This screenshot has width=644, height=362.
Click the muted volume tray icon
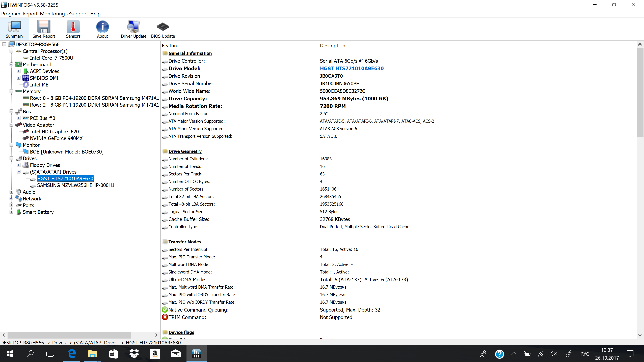553,353
